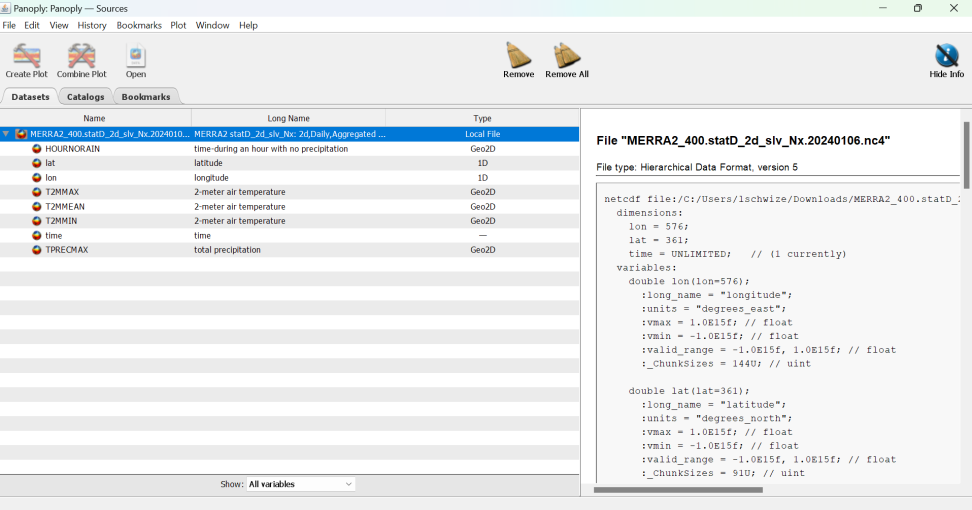Select the T2MMEAN variable row
This screenshot has width=972, height=510.
click(289, 206)
